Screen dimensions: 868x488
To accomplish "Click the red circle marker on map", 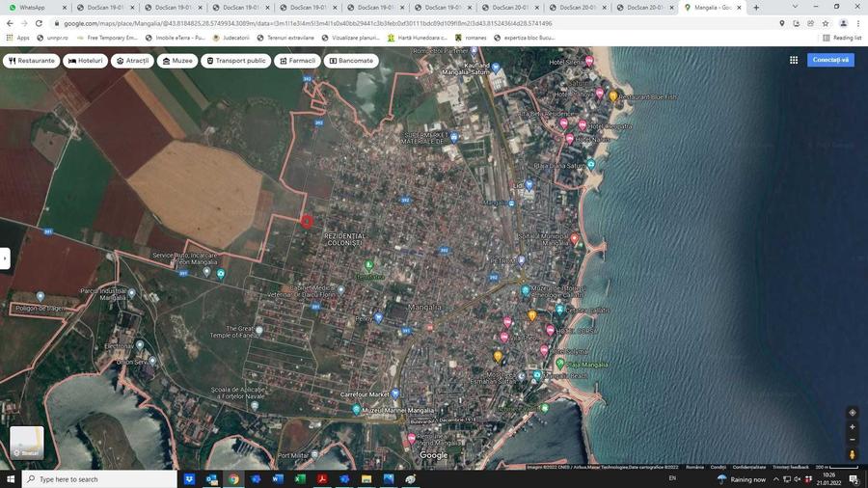I will coord(307,221).
